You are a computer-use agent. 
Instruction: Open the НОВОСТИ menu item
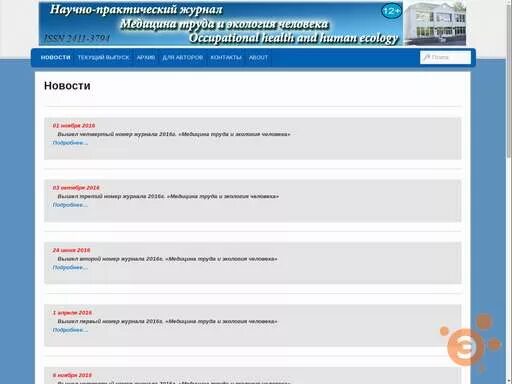[55, 58]
